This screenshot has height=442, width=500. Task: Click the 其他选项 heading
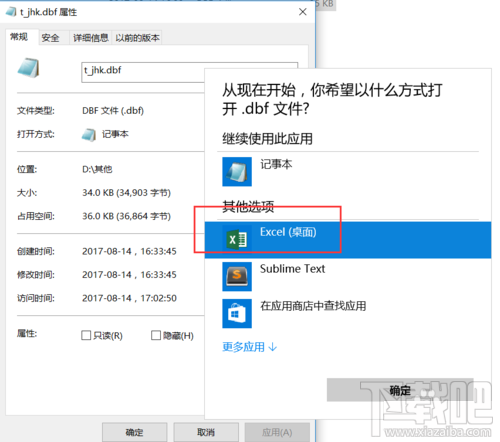pyautogui.click(x=248, y=207)
